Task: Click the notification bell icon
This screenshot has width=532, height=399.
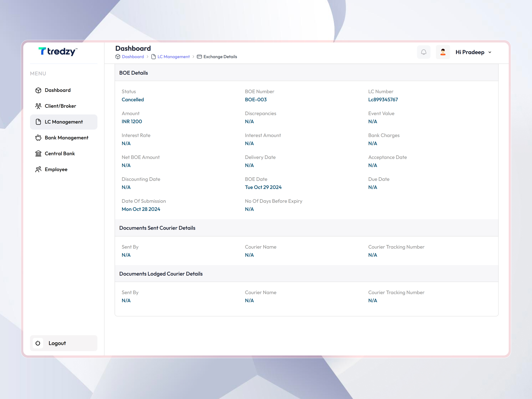Action: pos(424,52)
